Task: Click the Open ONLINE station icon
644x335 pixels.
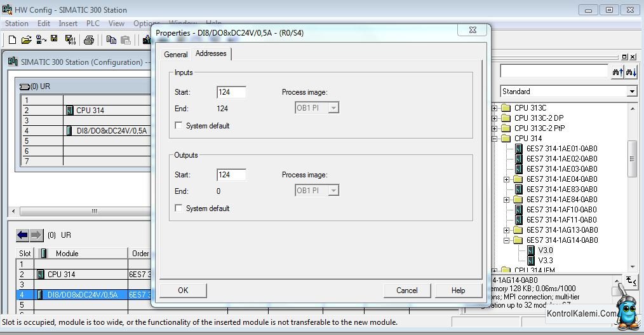Action: pos(41,39)
